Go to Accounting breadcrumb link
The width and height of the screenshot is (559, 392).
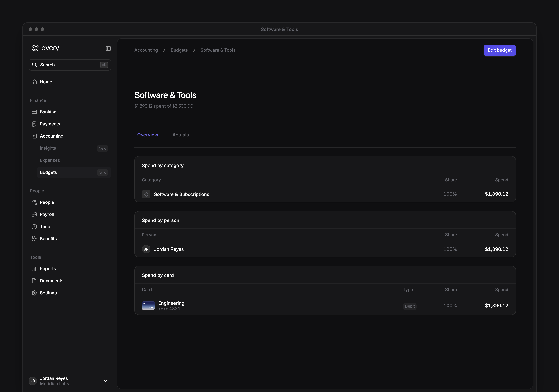click(x=146, y=50)
